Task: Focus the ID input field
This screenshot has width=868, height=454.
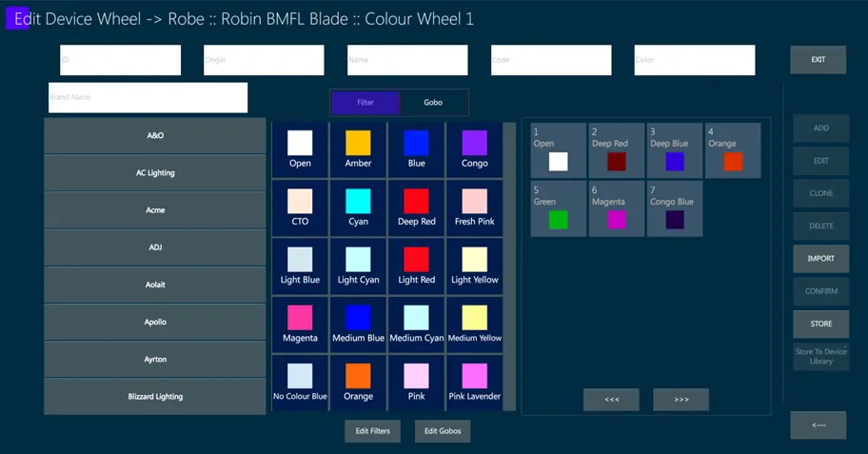Action: click(x=120, y=60)
